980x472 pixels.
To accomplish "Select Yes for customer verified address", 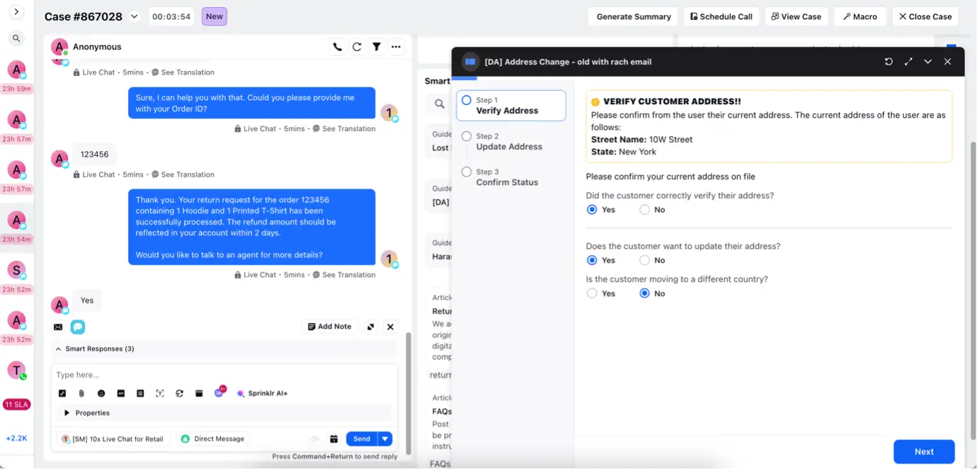I will [591, 209].
